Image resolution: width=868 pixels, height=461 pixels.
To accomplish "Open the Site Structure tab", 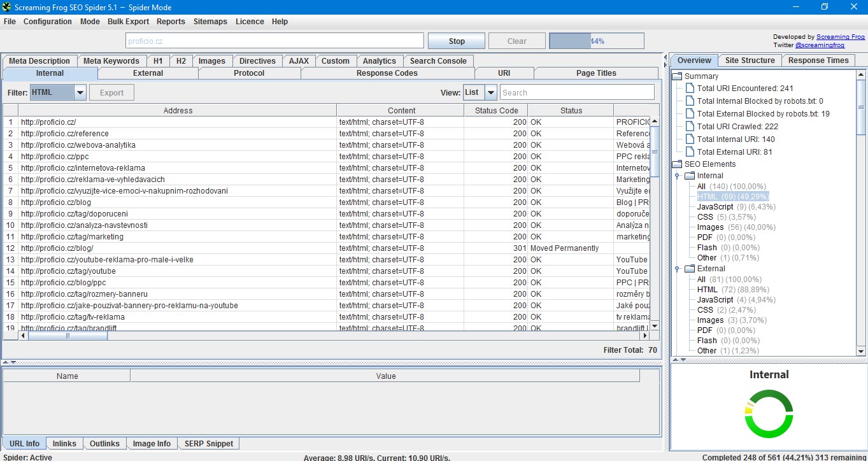I will pos(750,60).
